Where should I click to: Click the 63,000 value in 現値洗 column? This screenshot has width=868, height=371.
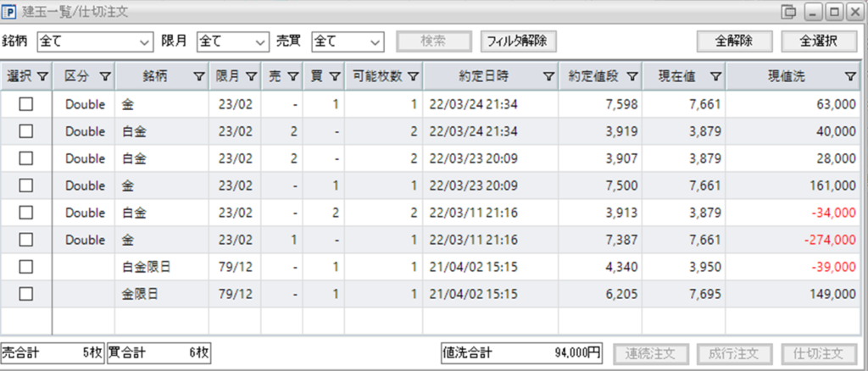(x=838, y=104)
